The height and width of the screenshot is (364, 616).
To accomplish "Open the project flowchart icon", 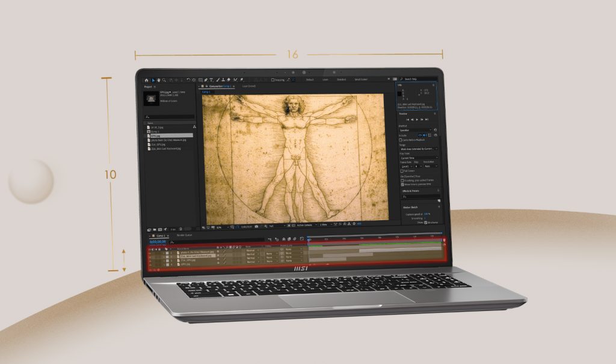I will point(194,126).
